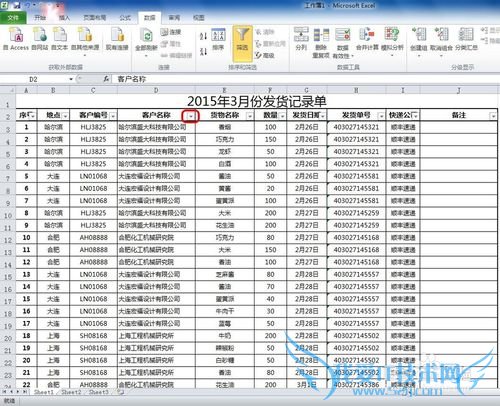The height and width of the screenshot is (406, 500).
Task: Expand 自其他来源 (From Other Sources) menu
Action: 85,42
